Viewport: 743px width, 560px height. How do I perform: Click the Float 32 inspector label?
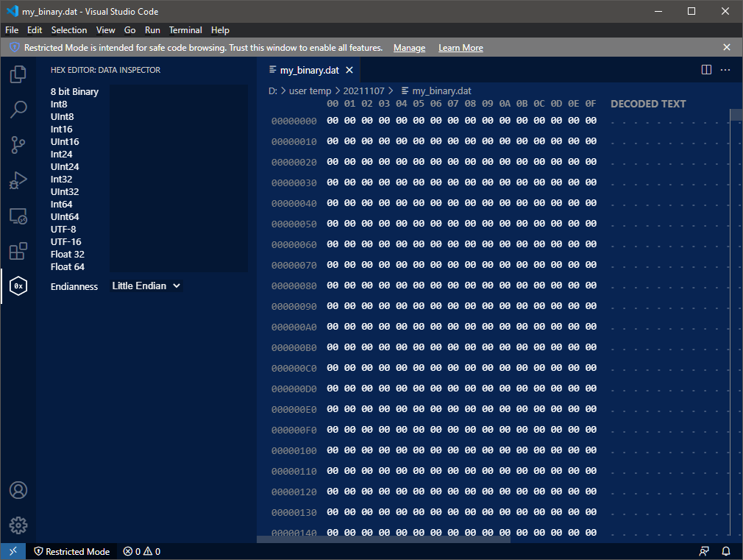click(x=67, y=254)
